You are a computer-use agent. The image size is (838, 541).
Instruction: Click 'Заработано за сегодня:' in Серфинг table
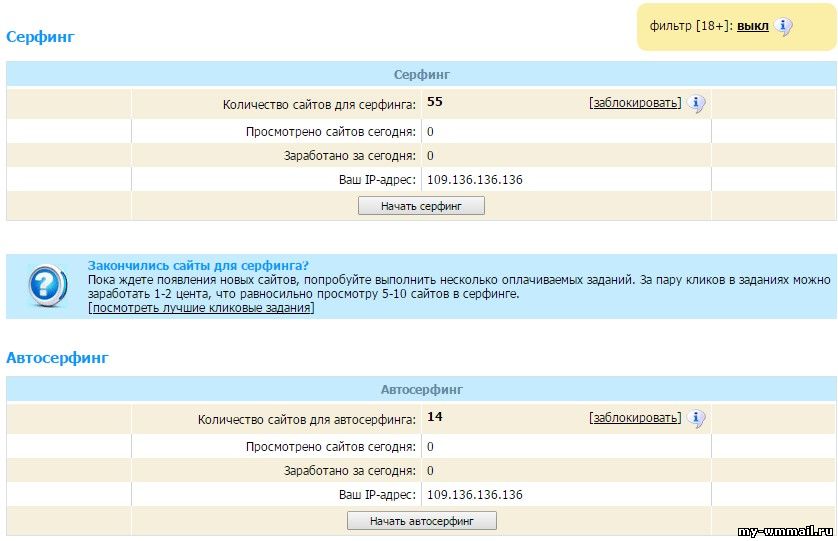point(350,156)
